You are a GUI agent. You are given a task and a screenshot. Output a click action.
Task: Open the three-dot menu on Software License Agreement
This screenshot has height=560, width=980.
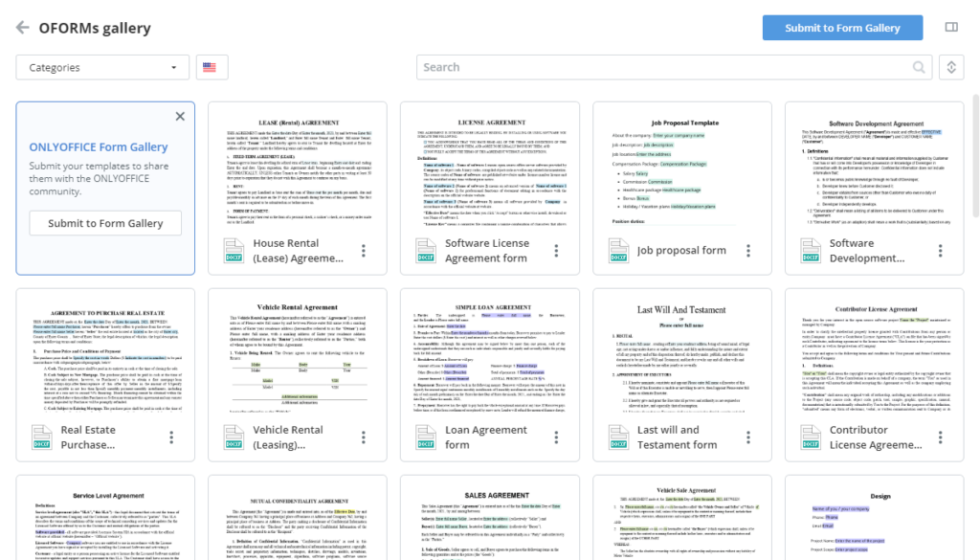[555, 251]
